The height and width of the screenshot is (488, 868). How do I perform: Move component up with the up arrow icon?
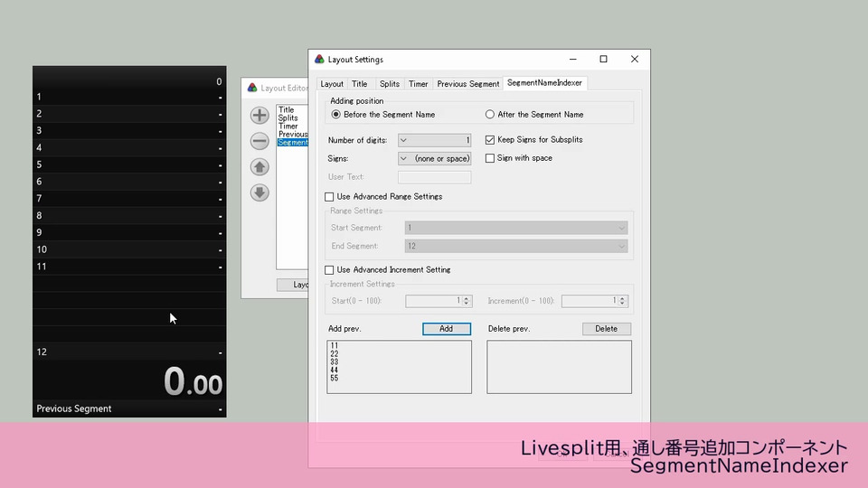[x=259, y=166]
